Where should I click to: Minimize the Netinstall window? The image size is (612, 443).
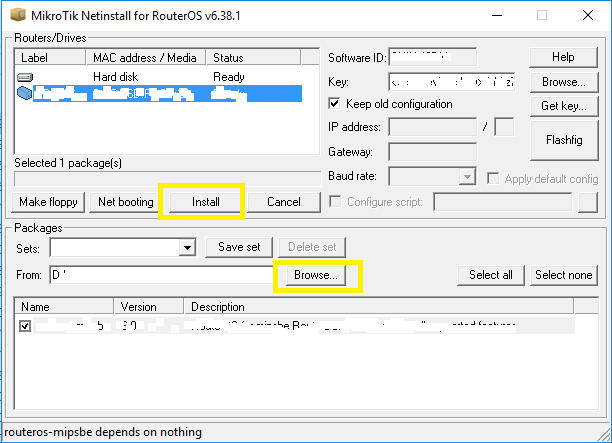(x=497, y=15)
